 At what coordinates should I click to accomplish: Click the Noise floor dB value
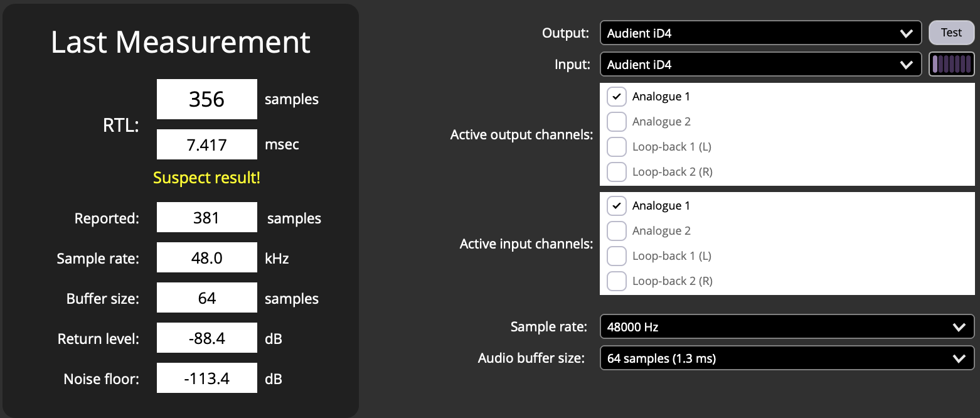[206, 378]
